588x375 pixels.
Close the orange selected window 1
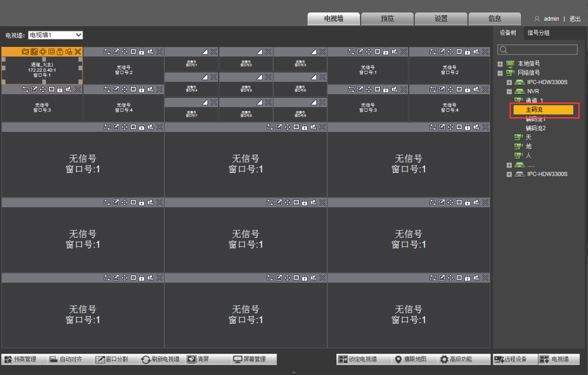(x=78, y=52)
